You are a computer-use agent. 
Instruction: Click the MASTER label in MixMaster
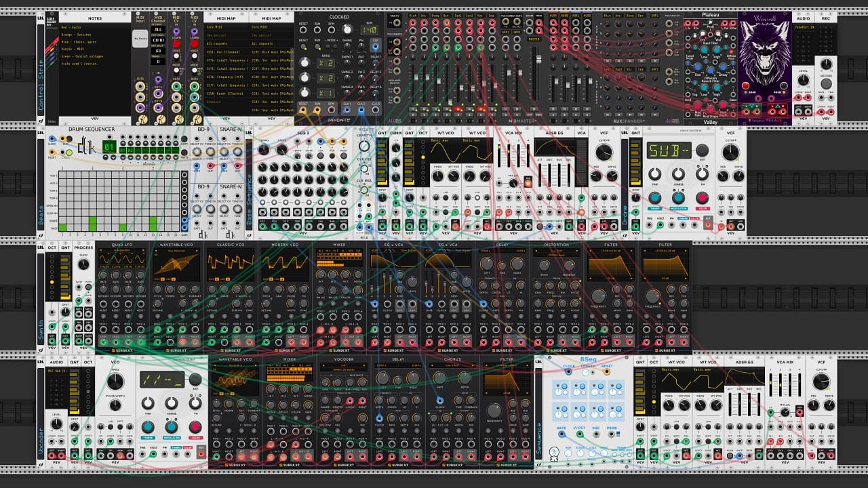(x=534, y=39)
